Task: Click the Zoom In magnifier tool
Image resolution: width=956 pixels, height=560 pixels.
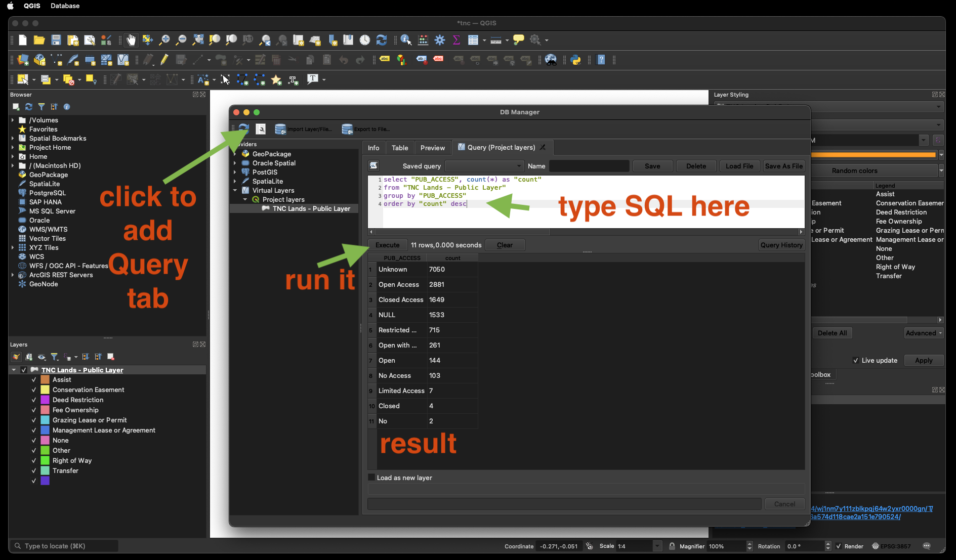Action: tap(164, 40)
